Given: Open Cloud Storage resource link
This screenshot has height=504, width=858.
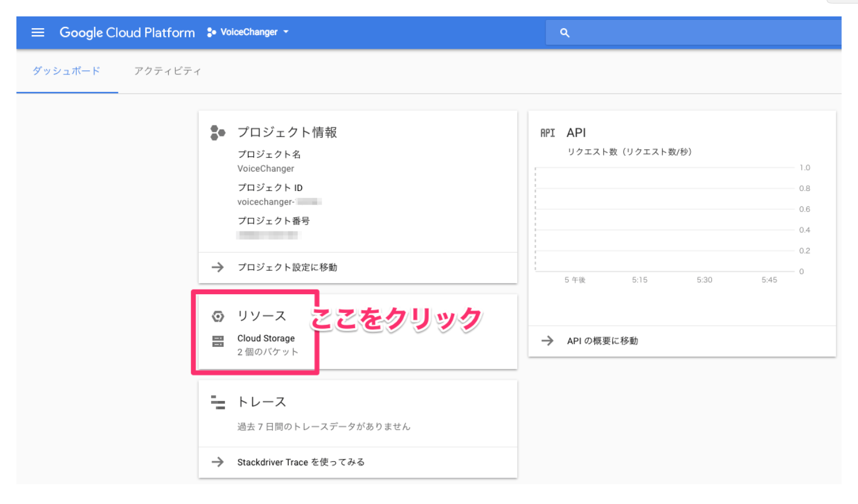Looking at the screenshot, I should pos(266,338).
